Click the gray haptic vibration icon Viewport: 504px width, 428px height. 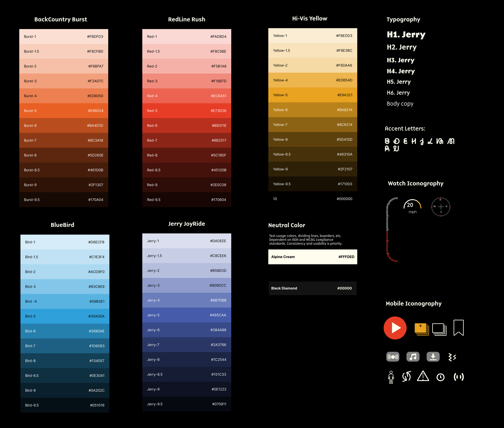393,357
